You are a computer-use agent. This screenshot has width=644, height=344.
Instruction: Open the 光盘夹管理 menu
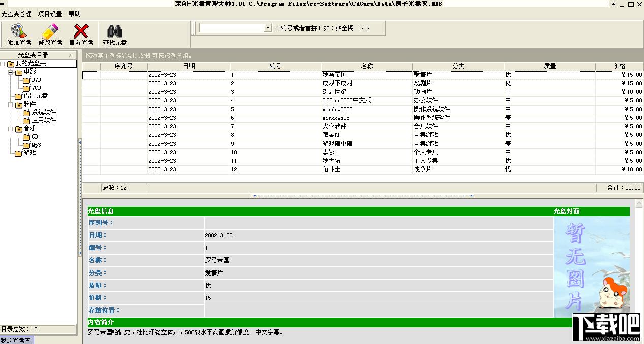point(16,14)
